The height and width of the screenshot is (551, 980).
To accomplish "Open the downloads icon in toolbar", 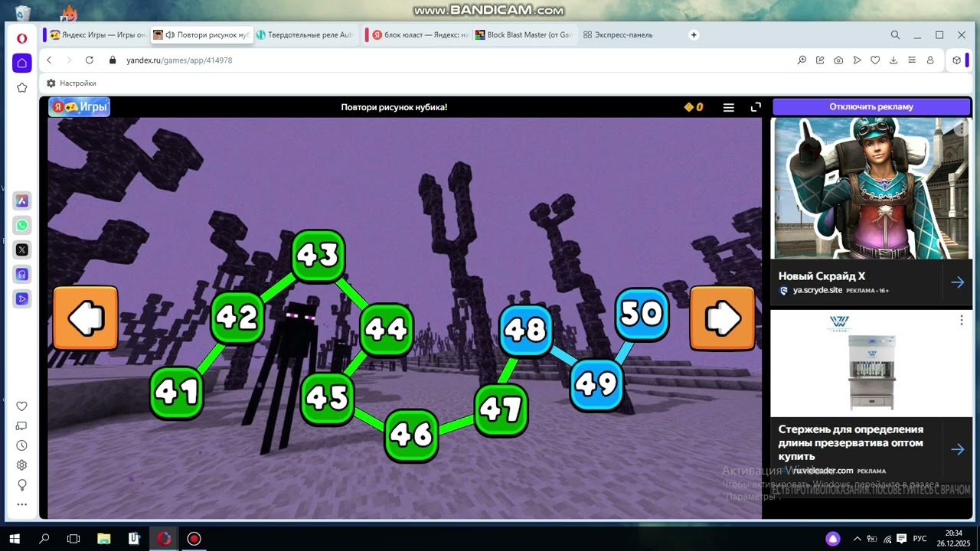I will [893, 60].
